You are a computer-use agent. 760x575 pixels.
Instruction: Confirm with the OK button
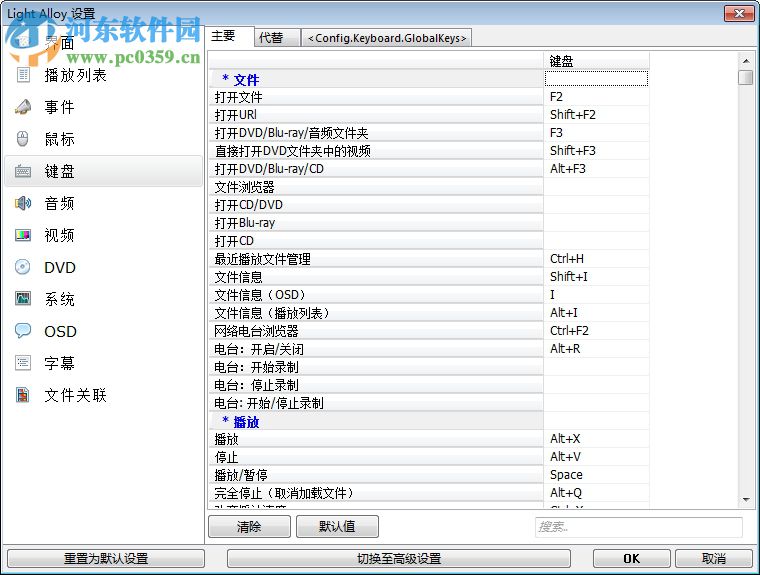pyautogui.click(x=631, y=559)
